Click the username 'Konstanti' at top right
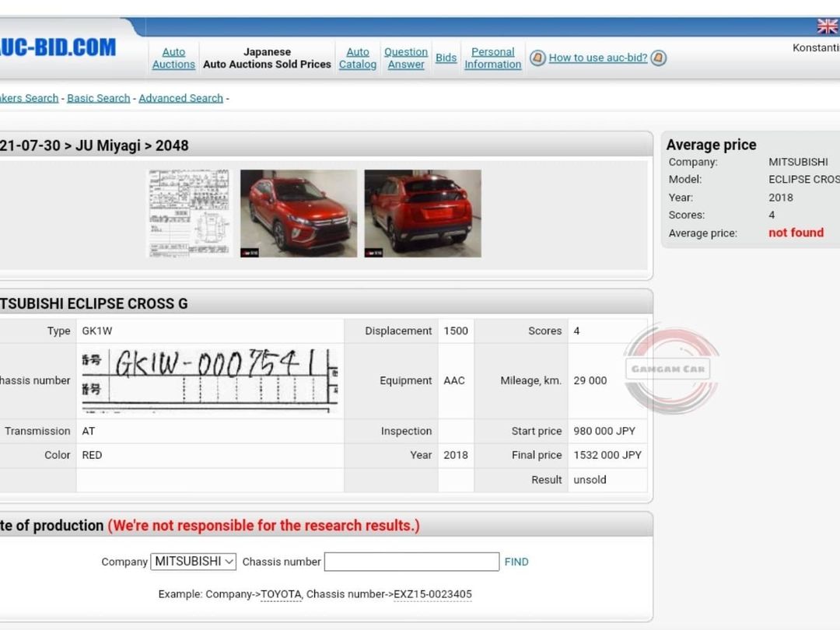This screenshot has width=840, height=630. [816, 47]
